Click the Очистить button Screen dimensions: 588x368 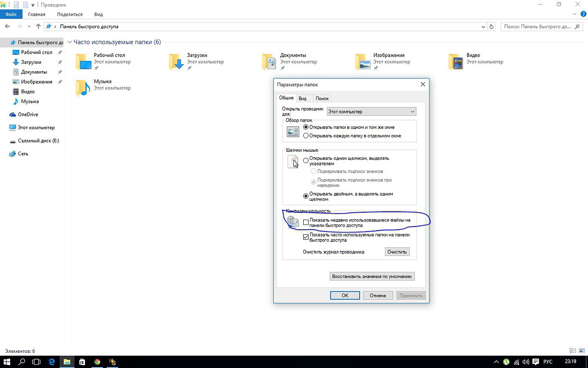(x=397, y=252)
